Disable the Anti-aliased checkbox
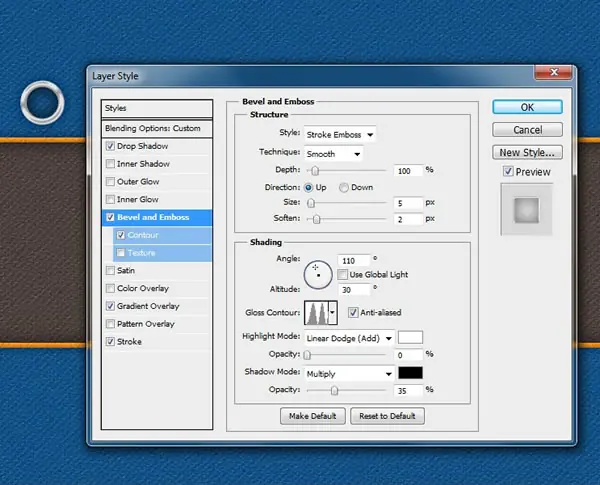Screen dimensions: 600x485 353,312
